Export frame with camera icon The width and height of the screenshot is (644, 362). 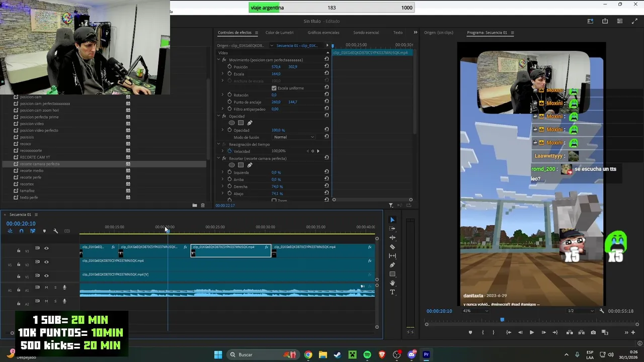tap(593, 332)
